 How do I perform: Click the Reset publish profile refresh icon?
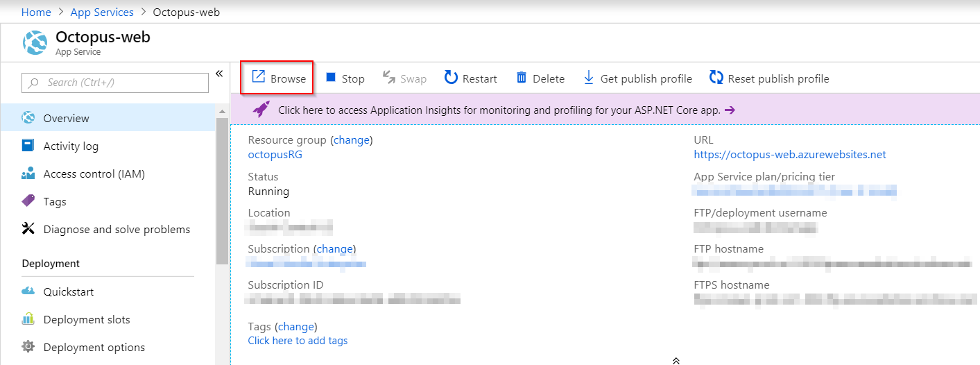point(716,78)
